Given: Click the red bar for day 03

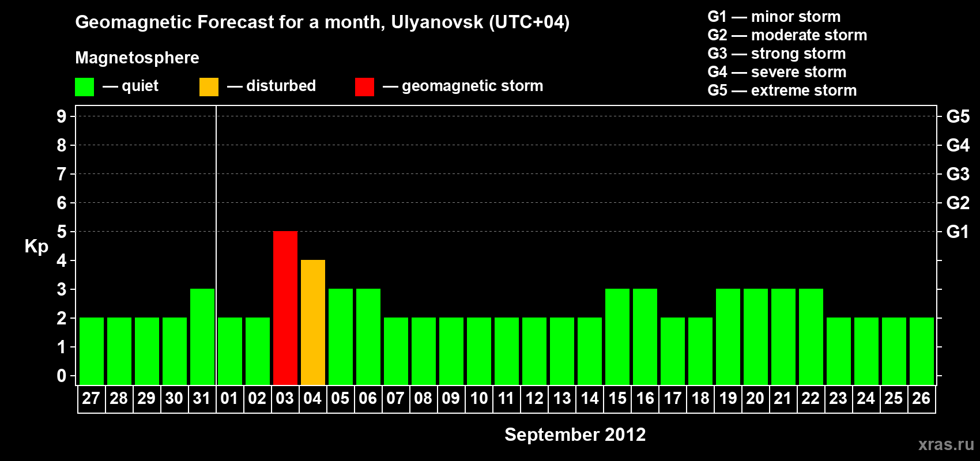Looking at the screenshot, I should coord(285,308).
